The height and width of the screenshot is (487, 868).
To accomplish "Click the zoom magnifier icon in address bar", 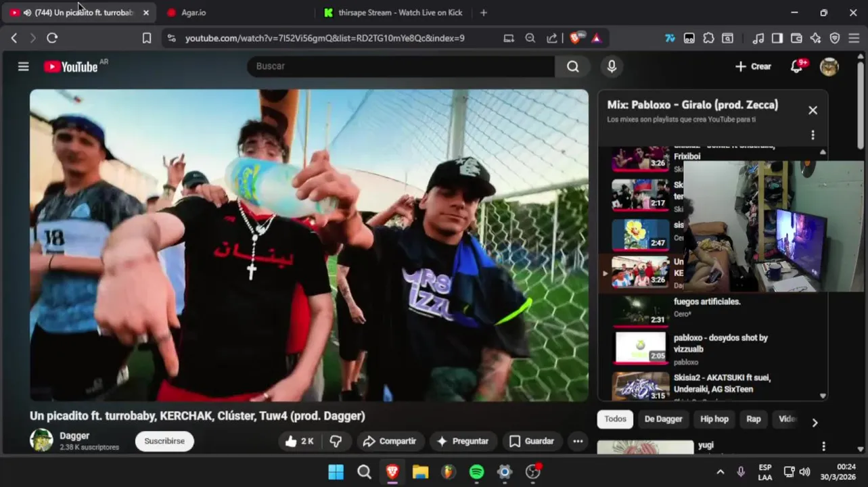I will coord(530,39).
